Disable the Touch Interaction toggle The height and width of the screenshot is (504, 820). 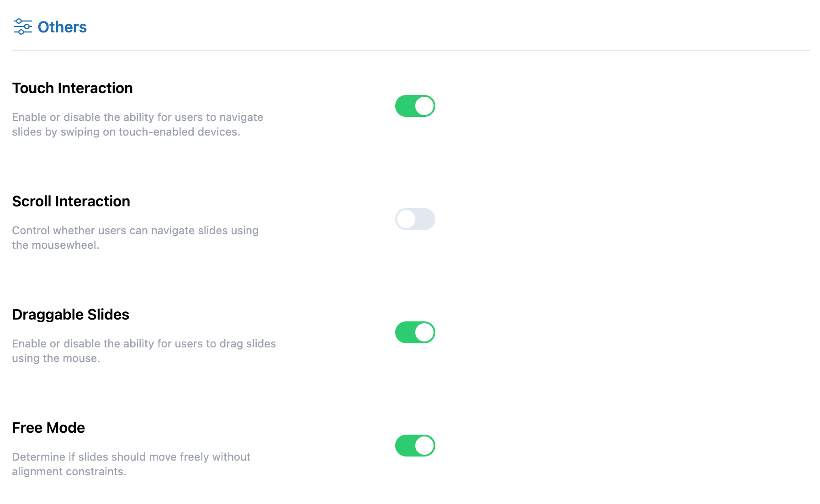point(415,106)
